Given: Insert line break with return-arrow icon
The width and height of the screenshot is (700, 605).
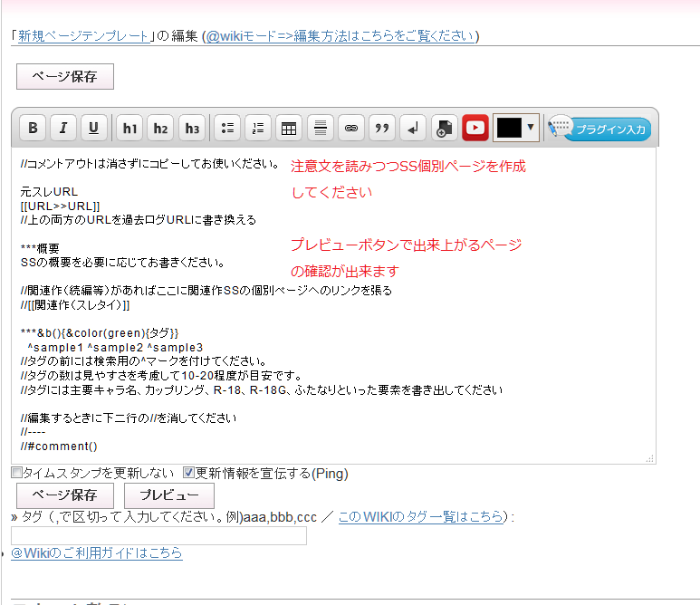Looking at the screenshot, I should pyautogui.click(x=413, y=128).
